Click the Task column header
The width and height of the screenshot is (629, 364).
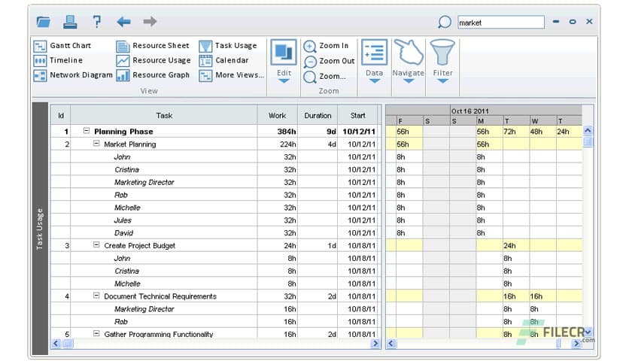[164, 116]
